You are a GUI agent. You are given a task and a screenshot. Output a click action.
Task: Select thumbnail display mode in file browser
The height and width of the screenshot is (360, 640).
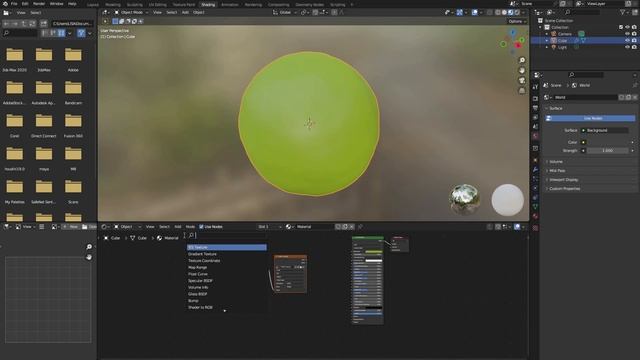tap(62, 33)
